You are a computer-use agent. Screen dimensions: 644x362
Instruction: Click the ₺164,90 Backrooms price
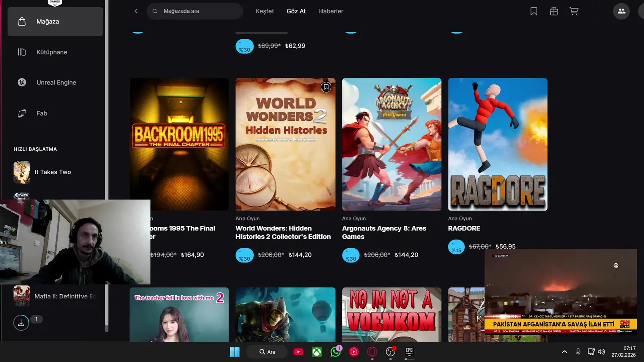pos(192,255)
